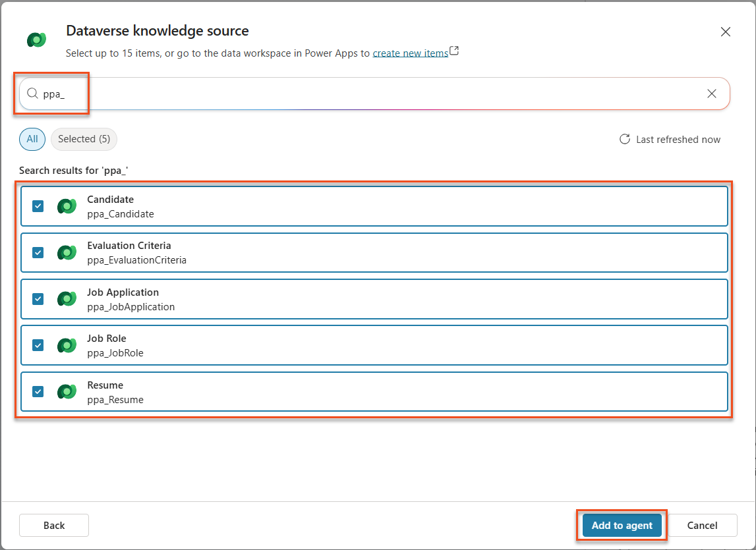The image size is (756, 550).
Task: Switch to the All filter tab
Action: (x=32, y=139)
